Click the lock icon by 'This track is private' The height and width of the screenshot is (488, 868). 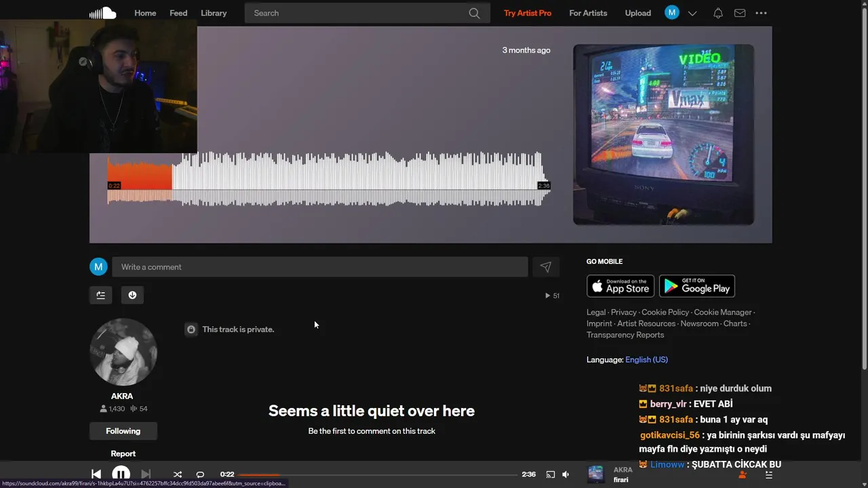pyautogui.click(x=191, y=329)
